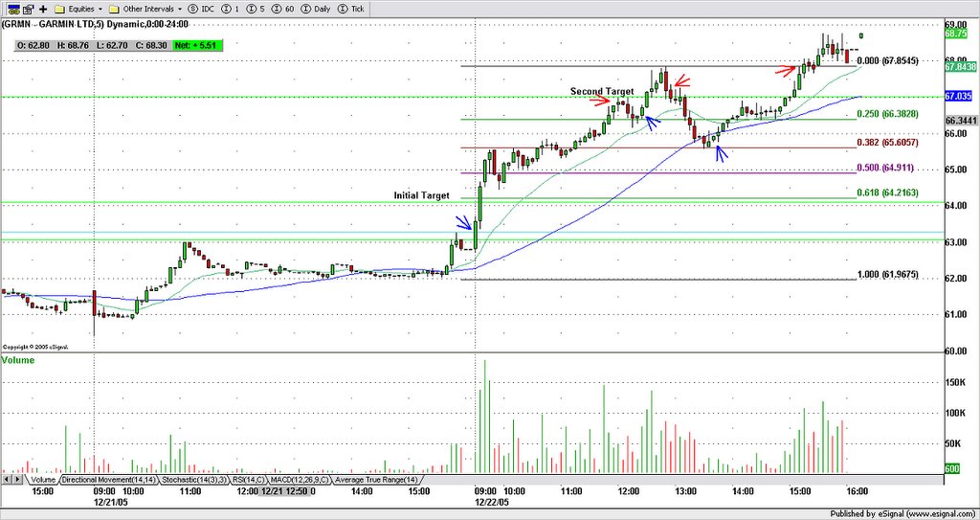Switch to the 5 minute interval
This screenshot has height=520, width=980.
(255, 10)
